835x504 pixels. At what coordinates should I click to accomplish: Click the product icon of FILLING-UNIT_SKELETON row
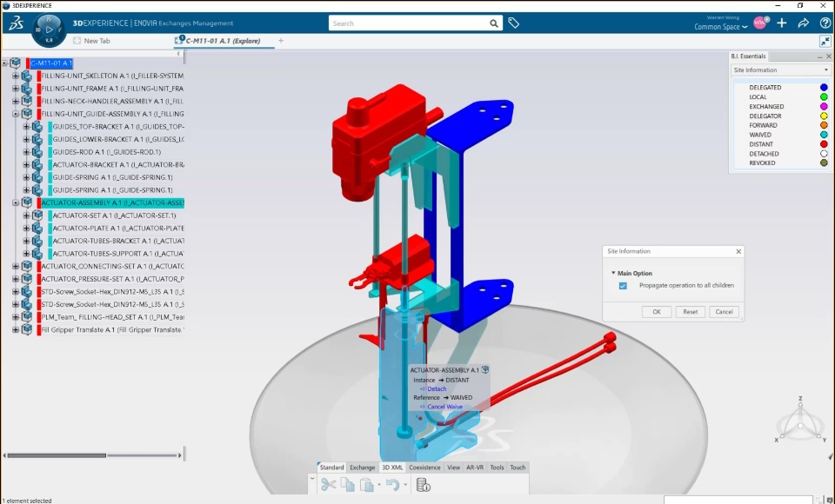tap(27, 76)
